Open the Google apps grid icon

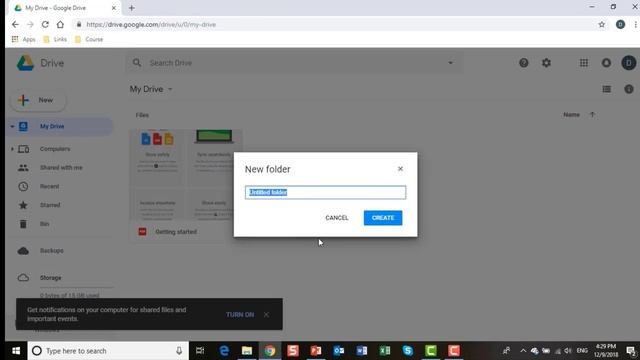point(584,63)
